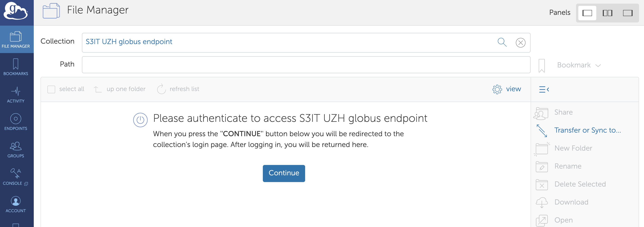
Task: Choose Transfer or Sync to...
Action: (x=587, y=130)
